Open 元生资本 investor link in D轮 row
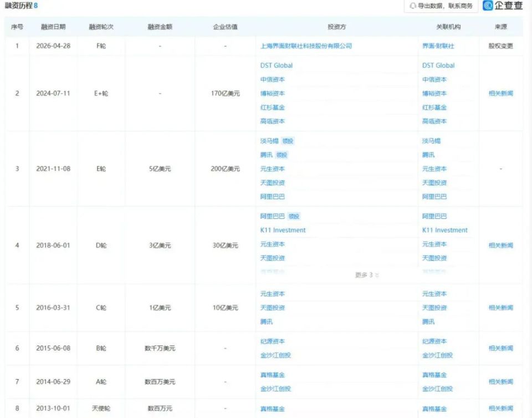 click(273, 244)
